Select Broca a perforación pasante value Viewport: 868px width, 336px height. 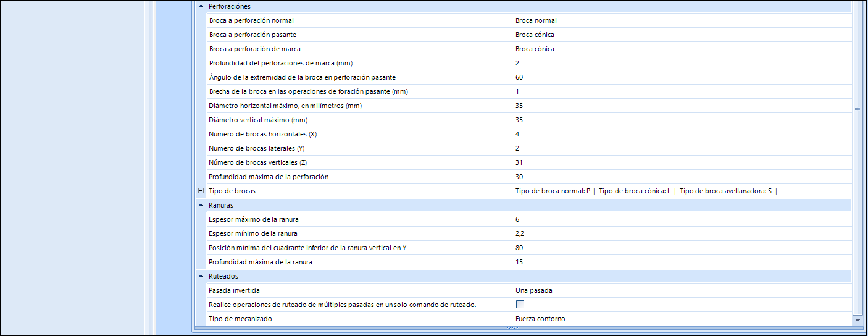tap(682, 35)
